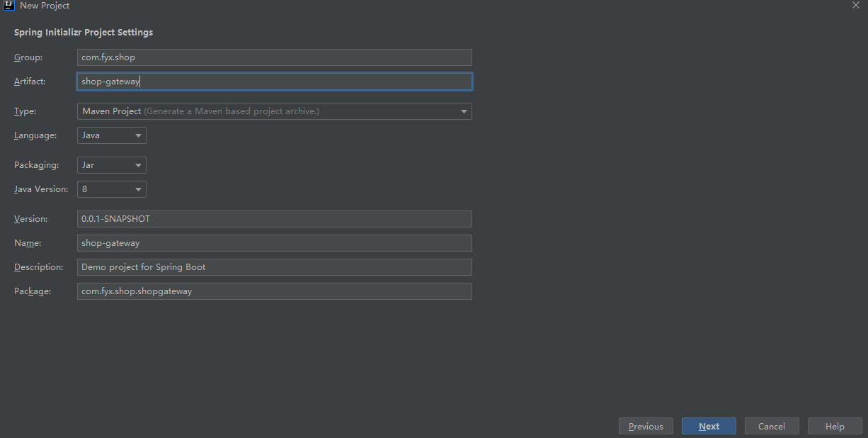This screenshot has height=438, width=868.
Task: Click the Artifact label
Action: [x=30, y=82]
